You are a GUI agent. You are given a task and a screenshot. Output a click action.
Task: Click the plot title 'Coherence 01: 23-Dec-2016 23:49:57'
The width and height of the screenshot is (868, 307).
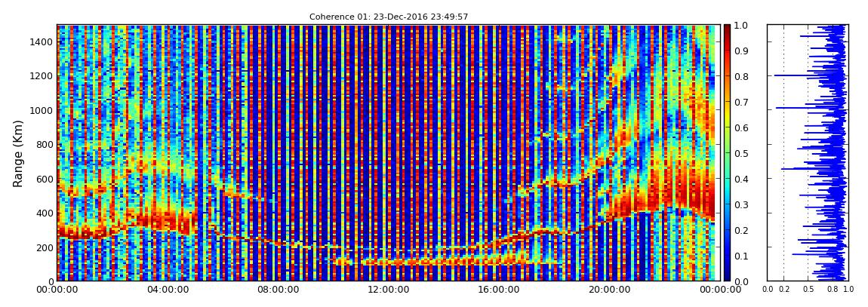click(x=389, y=17)
